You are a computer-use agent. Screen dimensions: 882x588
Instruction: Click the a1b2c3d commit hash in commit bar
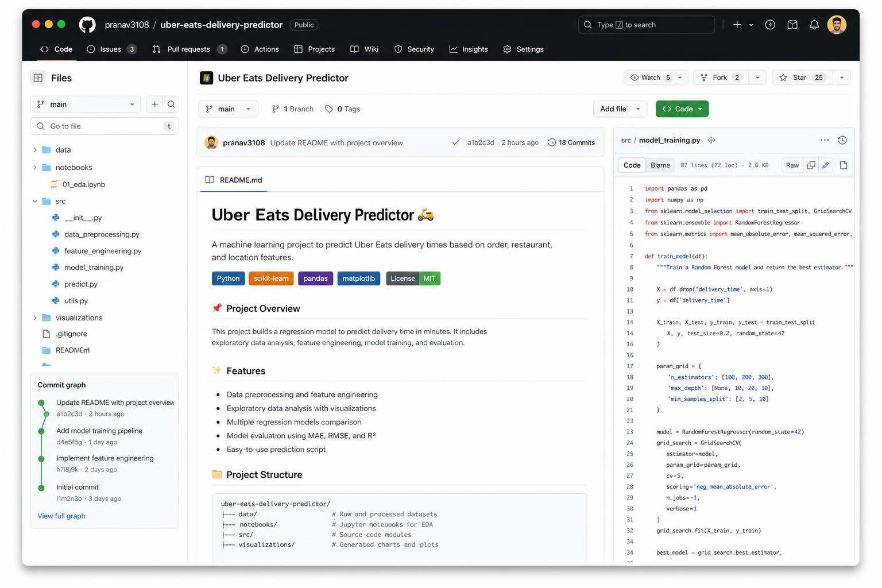pyautogui.click(x=481, y=142)
